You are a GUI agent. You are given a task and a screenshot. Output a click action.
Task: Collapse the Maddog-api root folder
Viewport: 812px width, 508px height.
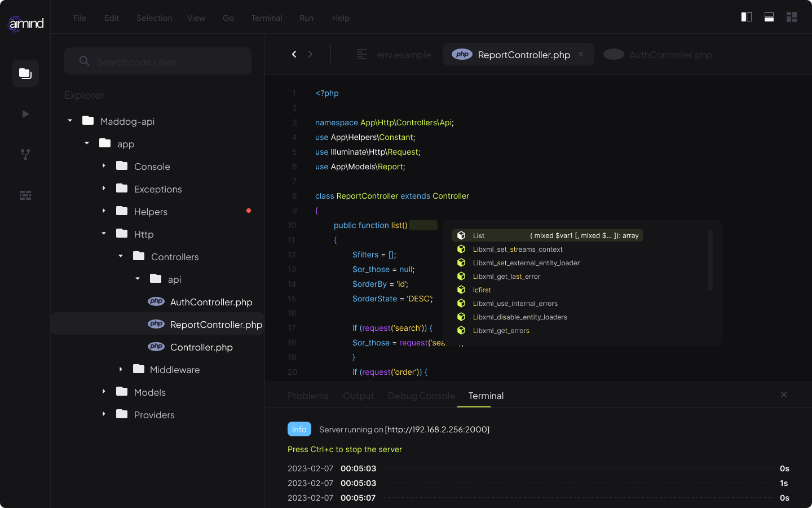[70, 121]
